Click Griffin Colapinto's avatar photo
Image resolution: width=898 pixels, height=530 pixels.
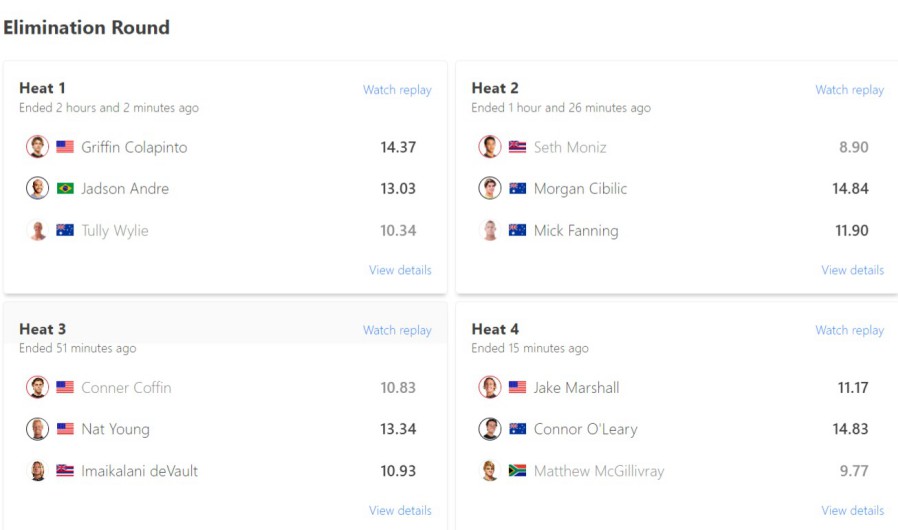pos(38,147)
